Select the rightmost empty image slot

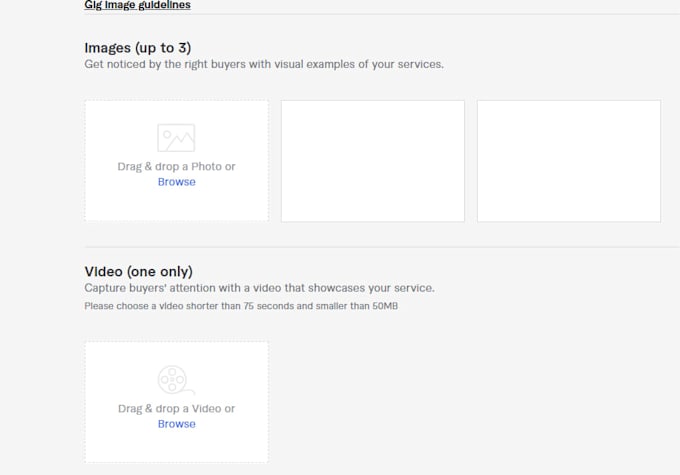point(569,161)
